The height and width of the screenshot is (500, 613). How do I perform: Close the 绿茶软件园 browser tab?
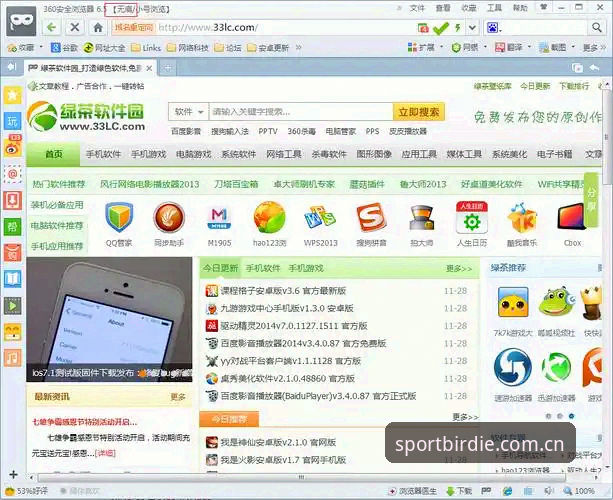[149, 68]
